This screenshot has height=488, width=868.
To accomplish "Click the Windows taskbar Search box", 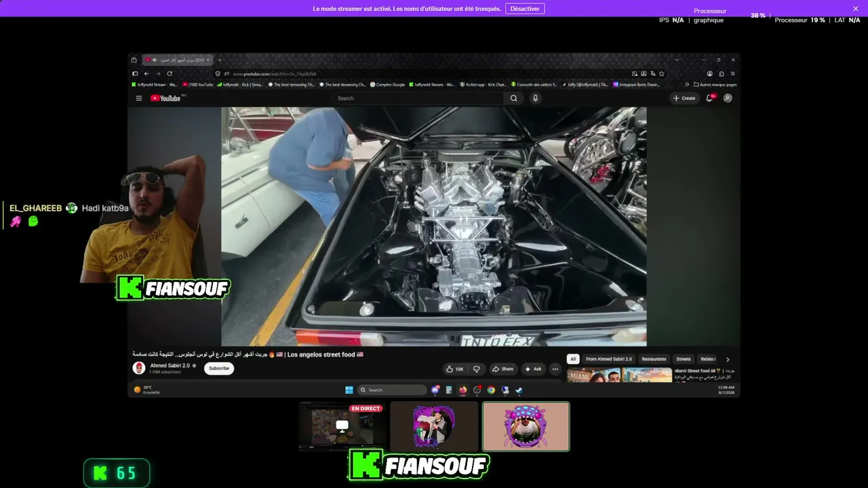I will pos(392,390).
